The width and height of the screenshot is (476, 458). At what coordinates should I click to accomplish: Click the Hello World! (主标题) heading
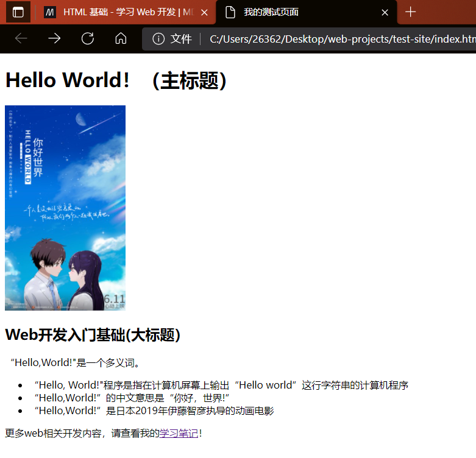116,80
